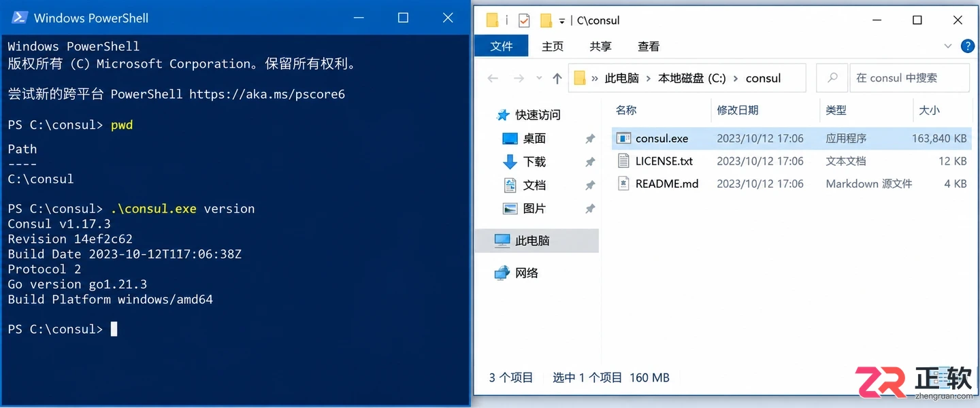Click the folder icon in the address bar
This screenshot has width=980, height=408.
click(580, 78)
